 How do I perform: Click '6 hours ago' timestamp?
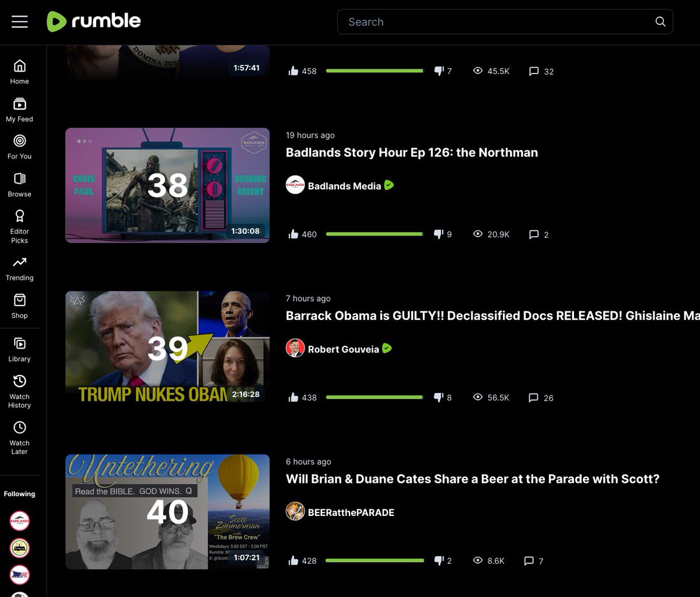click(x=309, y=462)
